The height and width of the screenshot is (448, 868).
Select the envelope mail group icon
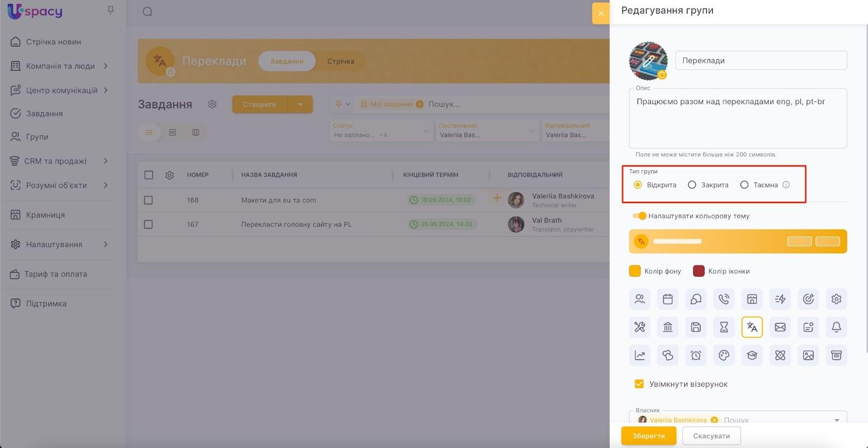(x=780, y=327)
